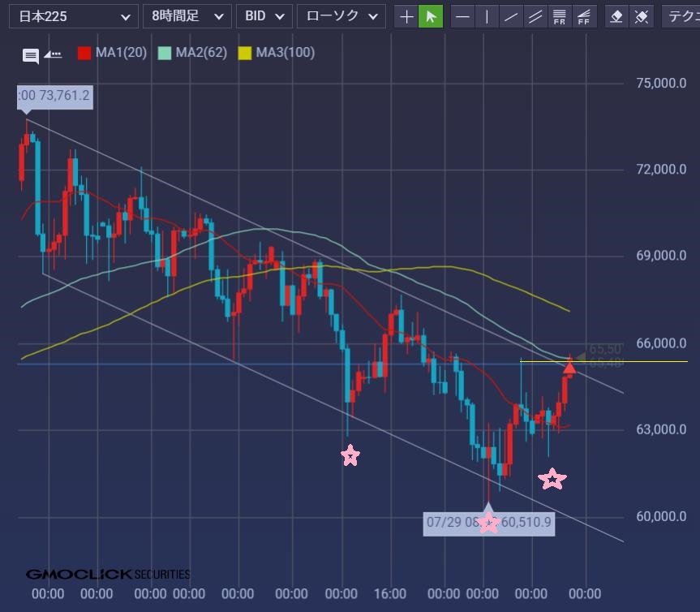This screenshot has height=612, width=700.
Task: Pick the trend line drawing tool
Action: click(x=511, y=17)
